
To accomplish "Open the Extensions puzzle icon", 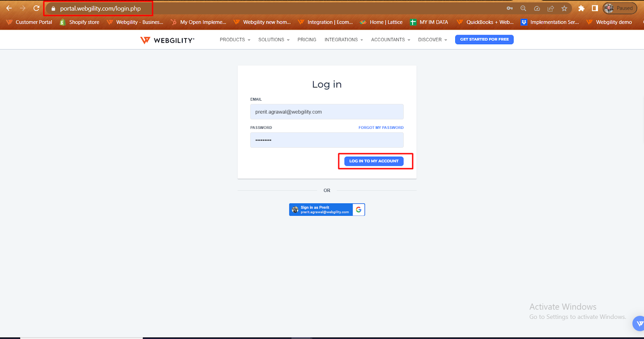I will coord(581,8).
